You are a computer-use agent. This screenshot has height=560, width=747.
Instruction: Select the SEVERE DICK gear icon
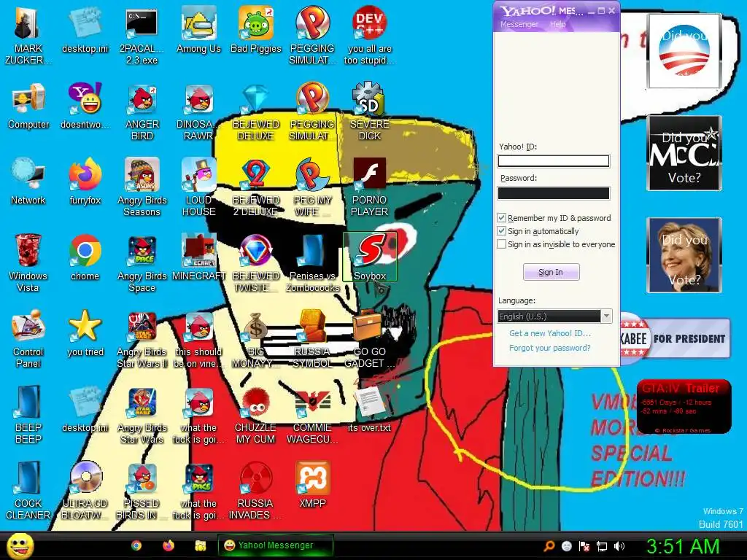370,112
